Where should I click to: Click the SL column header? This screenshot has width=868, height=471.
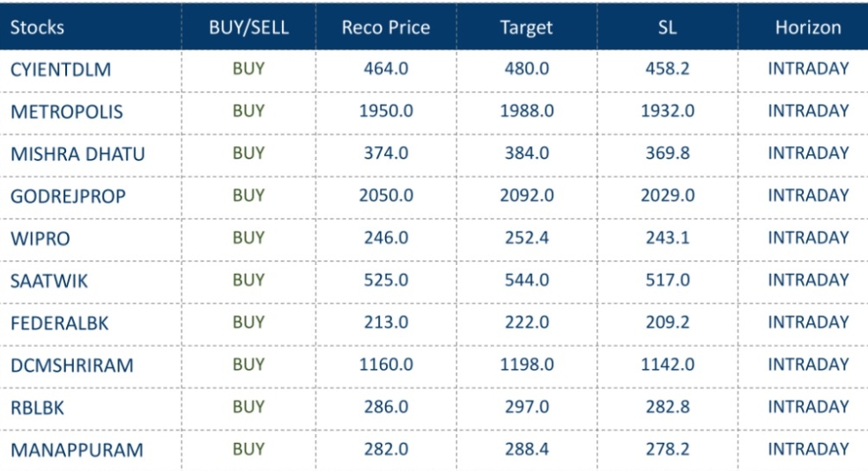[x=667, y=27]
